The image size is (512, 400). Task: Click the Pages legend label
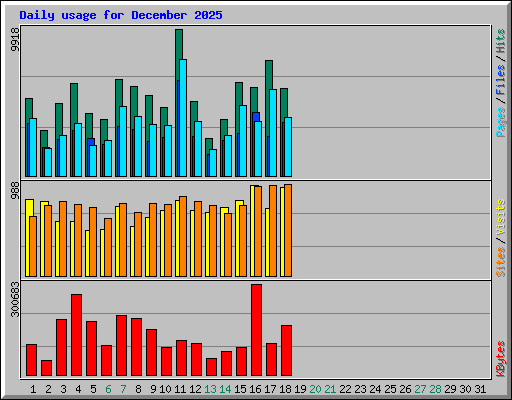click(x=500, y=122)
